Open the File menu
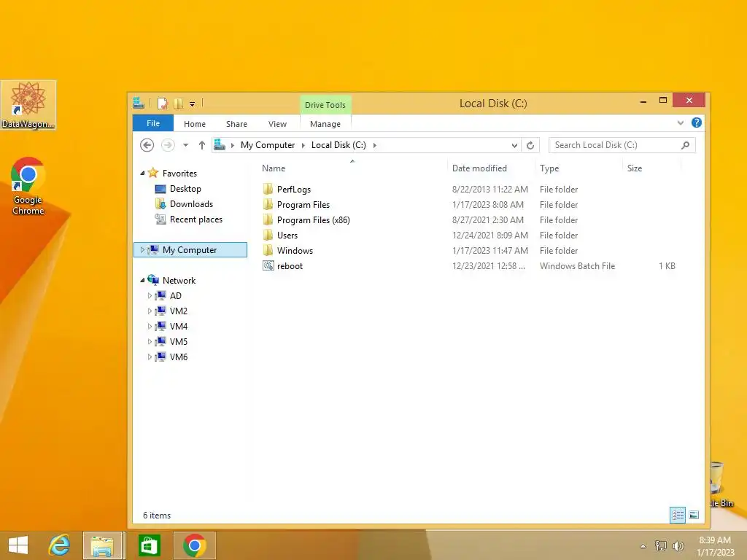 153,123
